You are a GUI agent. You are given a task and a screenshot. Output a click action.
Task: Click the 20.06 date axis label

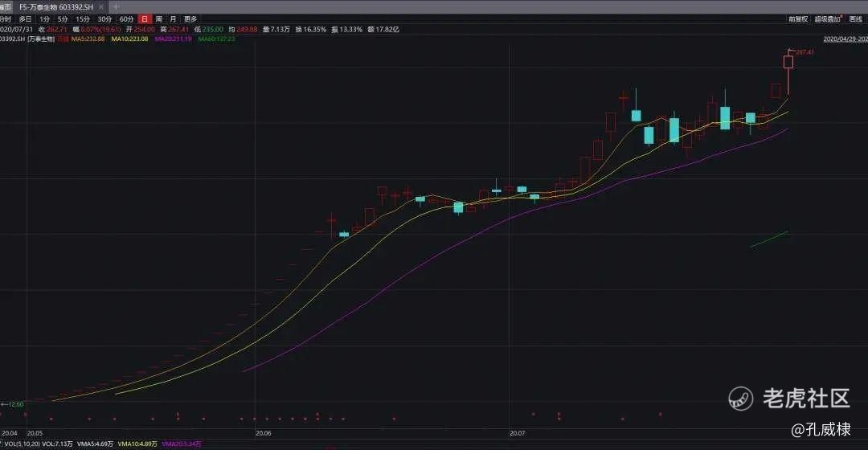click(x=264, y=433)
